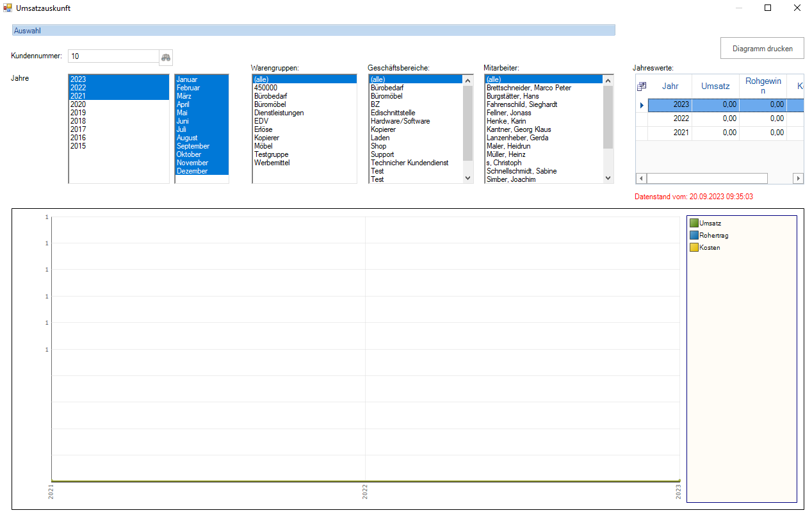Sort by the Umsatz column header
Screen dimensions: 812x515
click(x=715, y=86)
